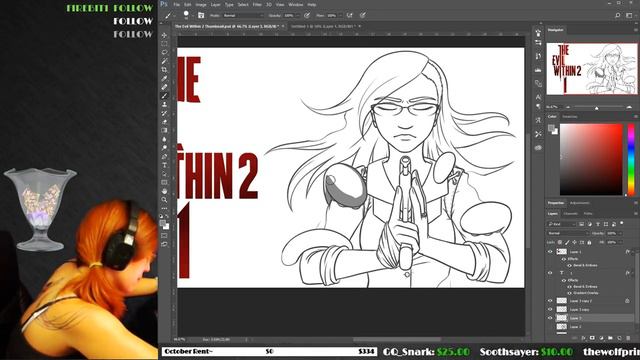Select the Clone Stamp tool

(x=164, y=104)
